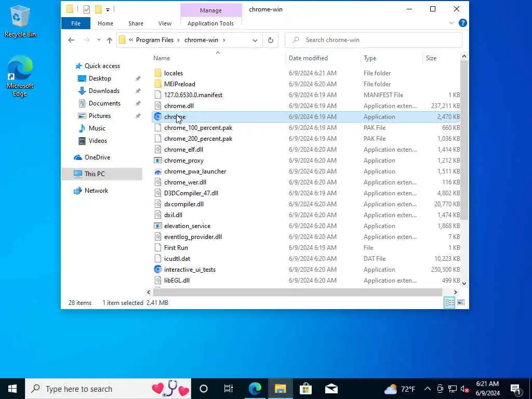Open Videos in the navigation pane
Screen dimensions: 532x399
98,141
